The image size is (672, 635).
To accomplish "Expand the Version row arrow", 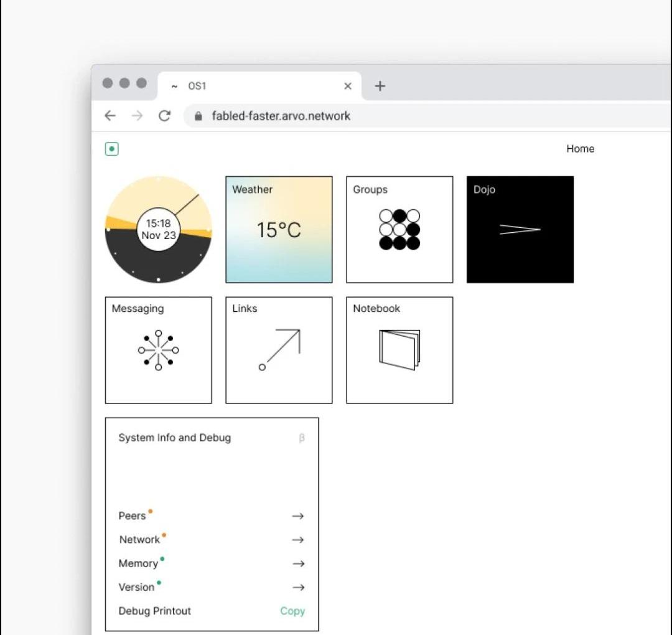I will [298, 587].
